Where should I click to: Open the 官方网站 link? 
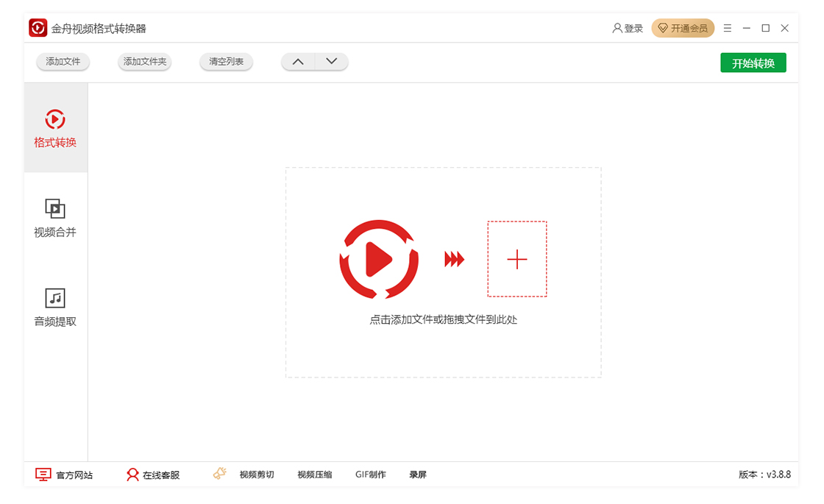(x=64, y=475)
